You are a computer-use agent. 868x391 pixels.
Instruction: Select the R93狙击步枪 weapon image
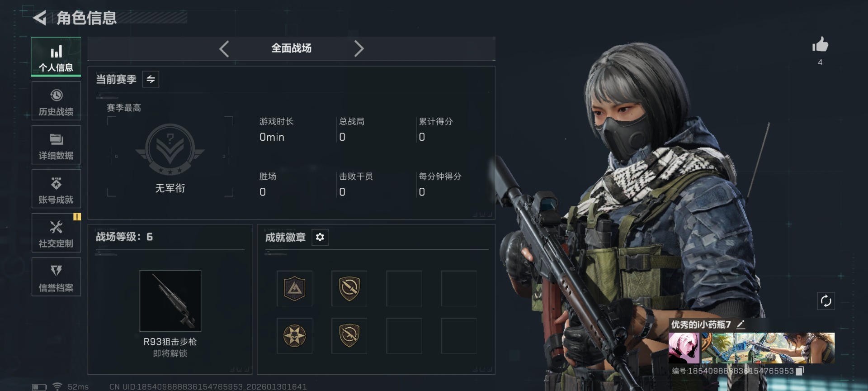pyautogui.click(x=170, y=301)
